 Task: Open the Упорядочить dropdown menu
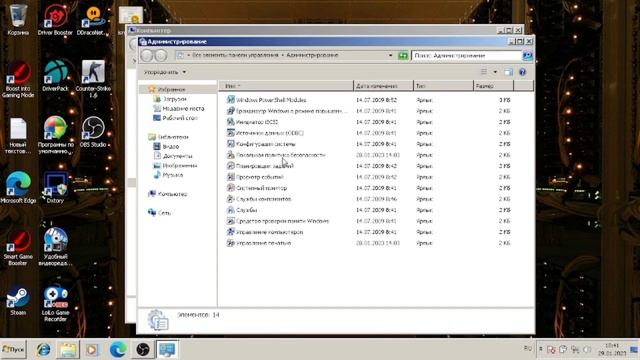point(164,72)
